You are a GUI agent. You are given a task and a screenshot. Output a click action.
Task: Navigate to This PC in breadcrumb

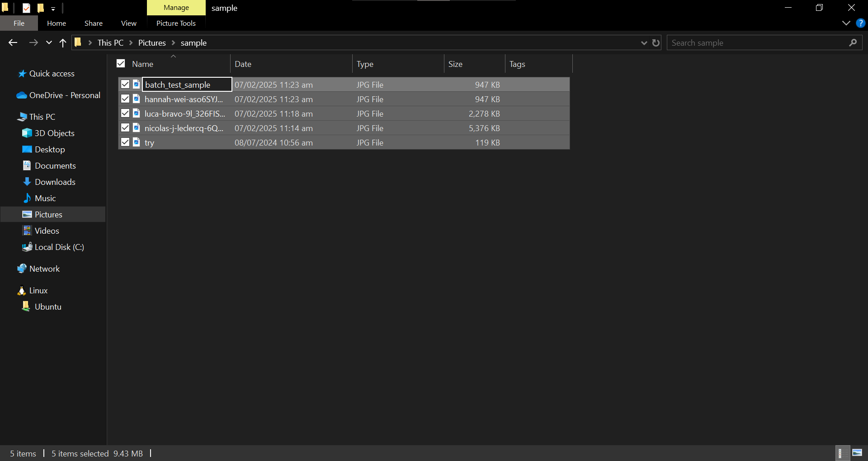pyautogui.click(x=110, y=42)
